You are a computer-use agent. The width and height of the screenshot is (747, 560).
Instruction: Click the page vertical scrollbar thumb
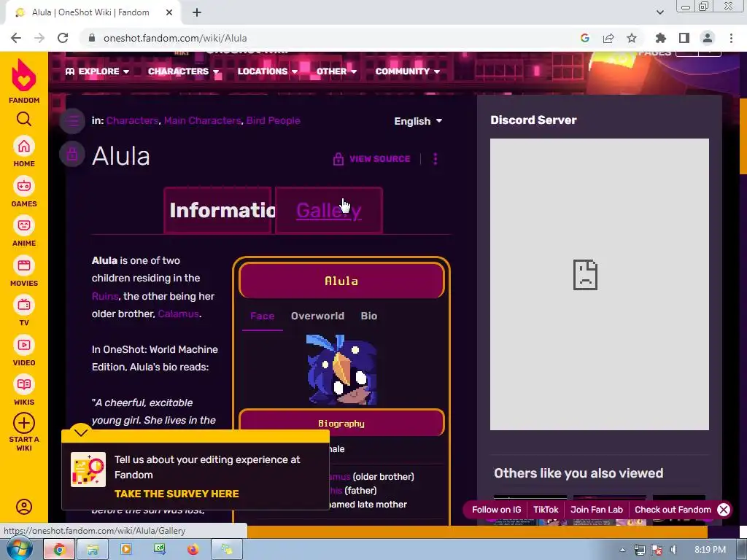point(743,136)
